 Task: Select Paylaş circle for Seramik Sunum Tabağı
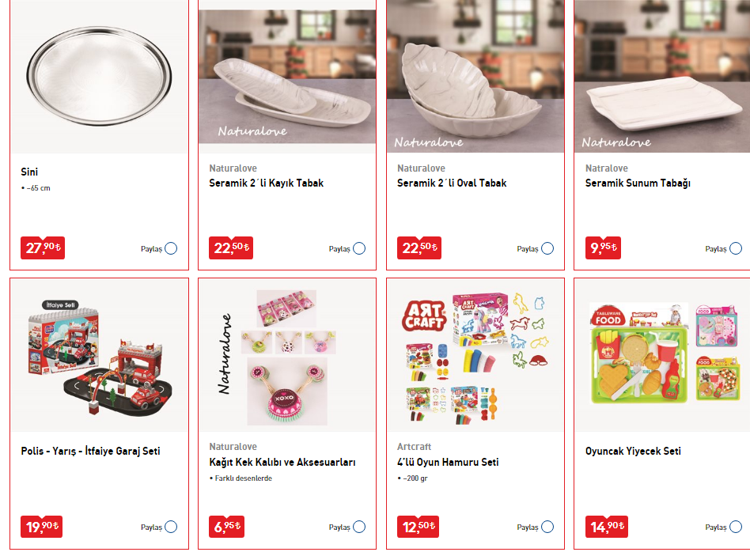pyautogui.click(x=736, y=249)
